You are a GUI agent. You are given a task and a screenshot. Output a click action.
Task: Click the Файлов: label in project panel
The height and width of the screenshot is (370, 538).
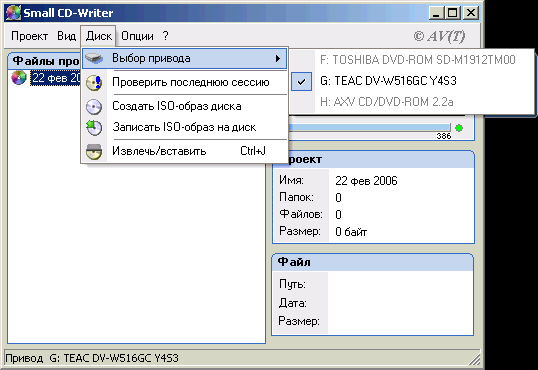point(301,214)
